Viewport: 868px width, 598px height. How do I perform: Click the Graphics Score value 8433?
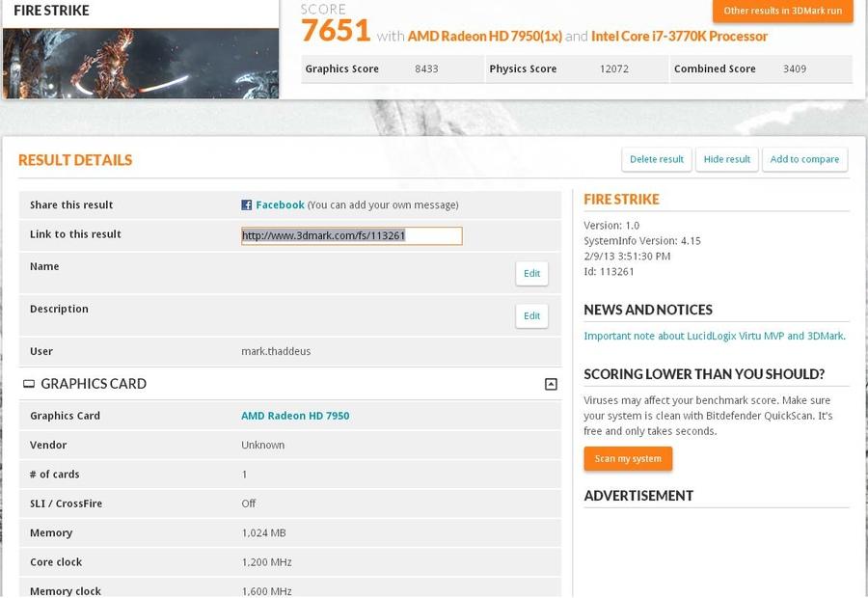(x=426, y=69)
